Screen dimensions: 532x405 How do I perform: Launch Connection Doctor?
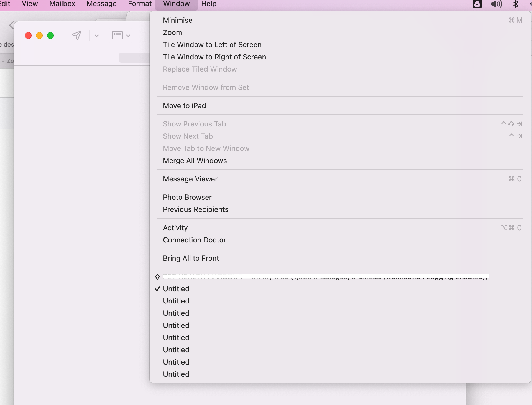194,240
